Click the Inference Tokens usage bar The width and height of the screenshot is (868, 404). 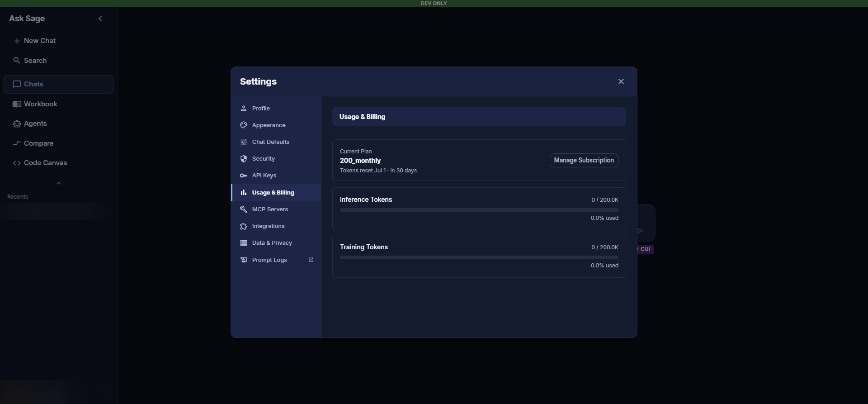pyautogui.click(x=479, y=210)
